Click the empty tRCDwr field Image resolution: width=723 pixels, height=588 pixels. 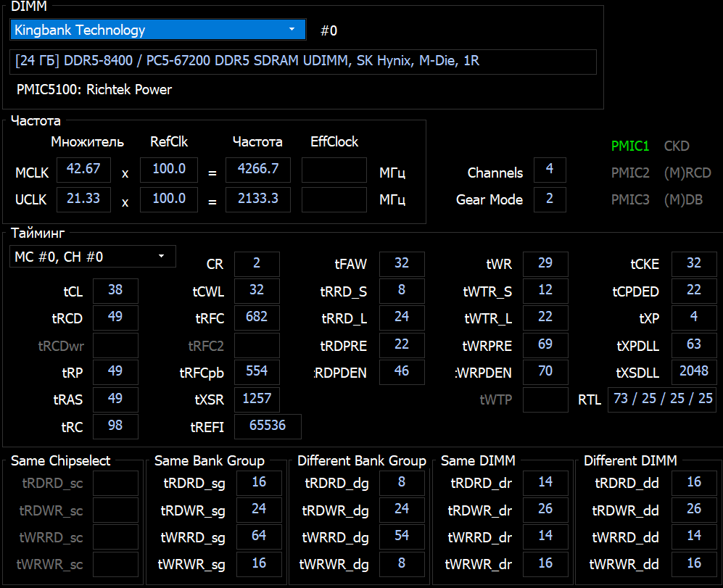tap(115, 345)
